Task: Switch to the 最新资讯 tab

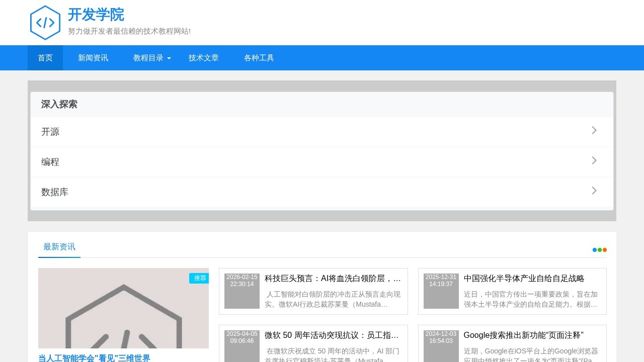Action: pos(59,247)
